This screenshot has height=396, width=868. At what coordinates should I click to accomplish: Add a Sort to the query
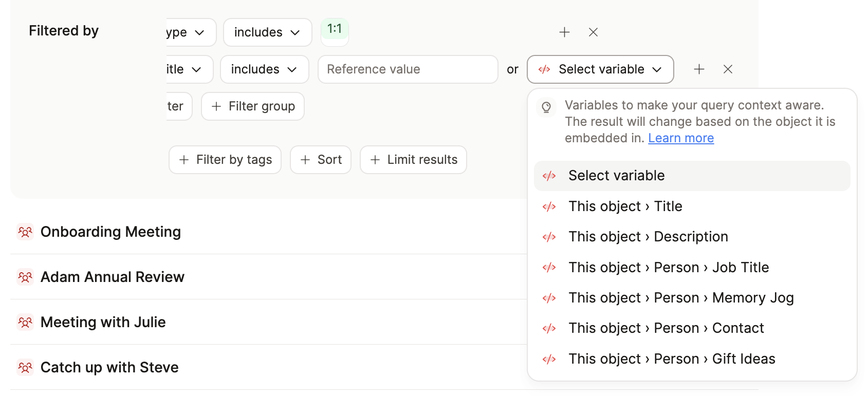click(x=321, y=160)
